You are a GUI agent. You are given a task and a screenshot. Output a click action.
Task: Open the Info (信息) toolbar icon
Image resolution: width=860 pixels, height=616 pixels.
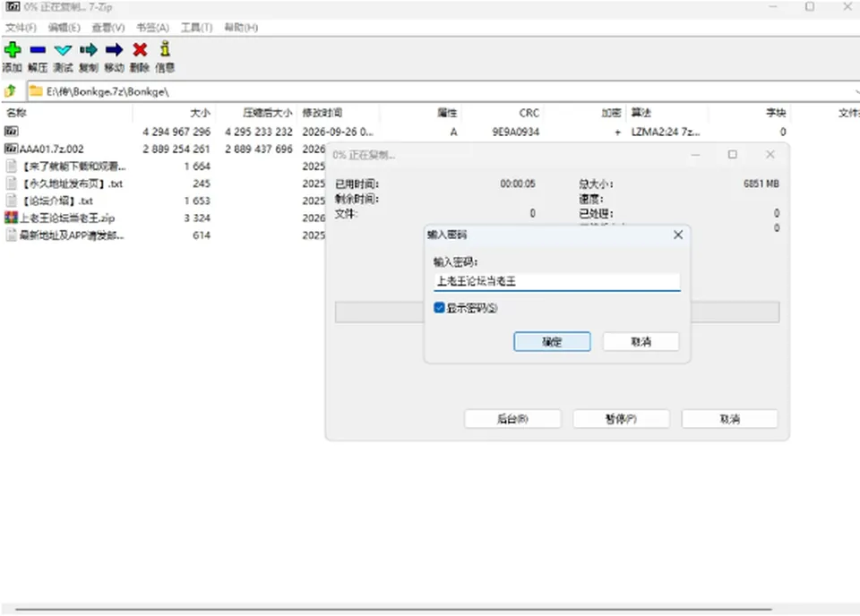pyautogui.click(x=165, y=49)
